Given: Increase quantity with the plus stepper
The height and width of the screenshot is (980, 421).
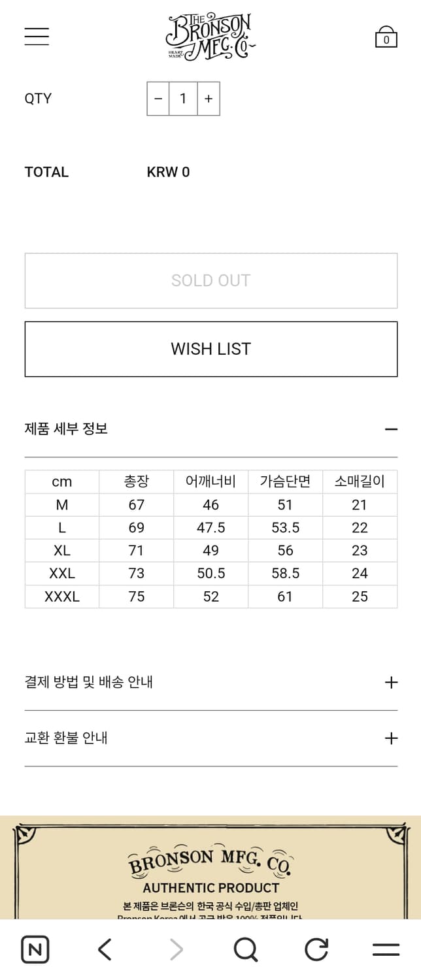Looking at the screenshot, I should tap(208, 98).
